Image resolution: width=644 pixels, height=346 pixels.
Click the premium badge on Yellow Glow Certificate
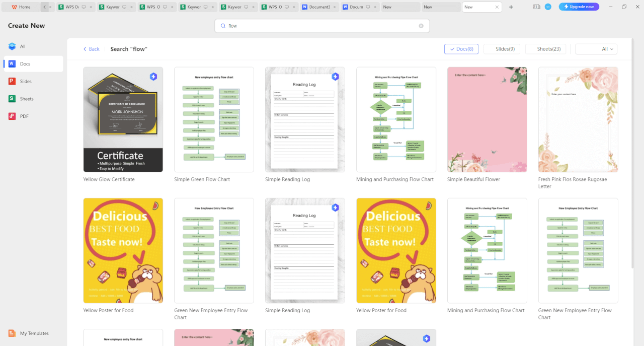pyautogui.click(x=153, y=77)
